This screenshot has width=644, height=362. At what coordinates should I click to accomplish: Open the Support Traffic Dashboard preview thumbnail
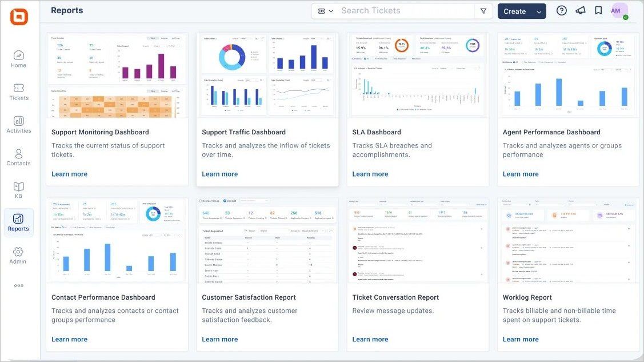tap(267, 74)
